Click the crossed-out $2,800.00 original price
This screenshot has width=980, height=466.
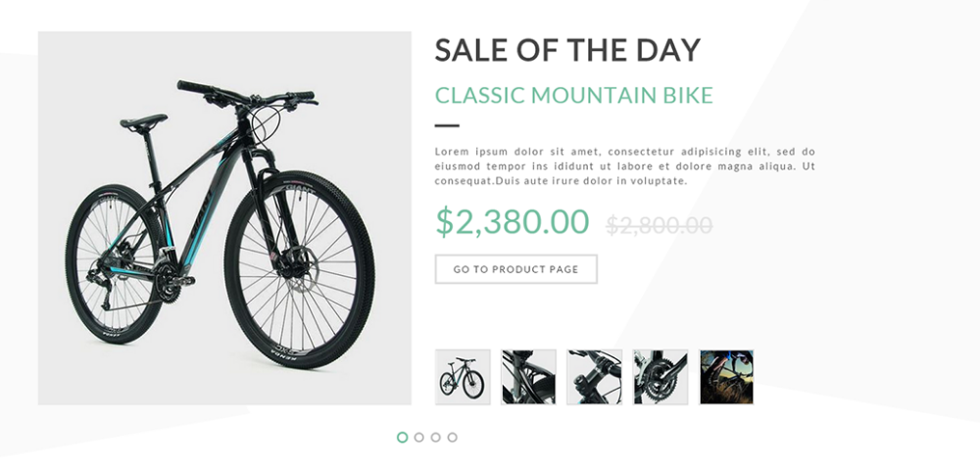659,225
